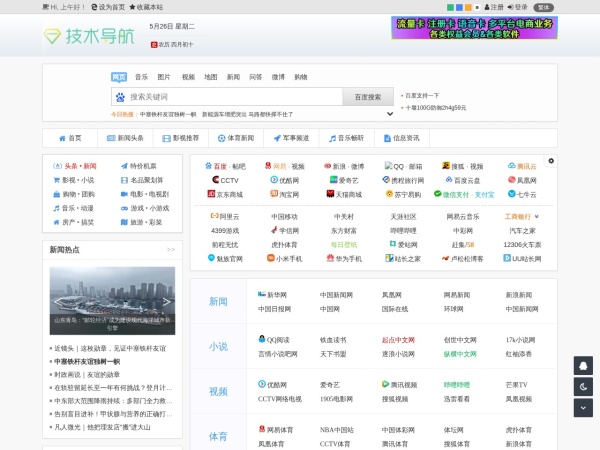
Task: Expand the hot topics chevron below search
Action: click(x=390, y=114)
